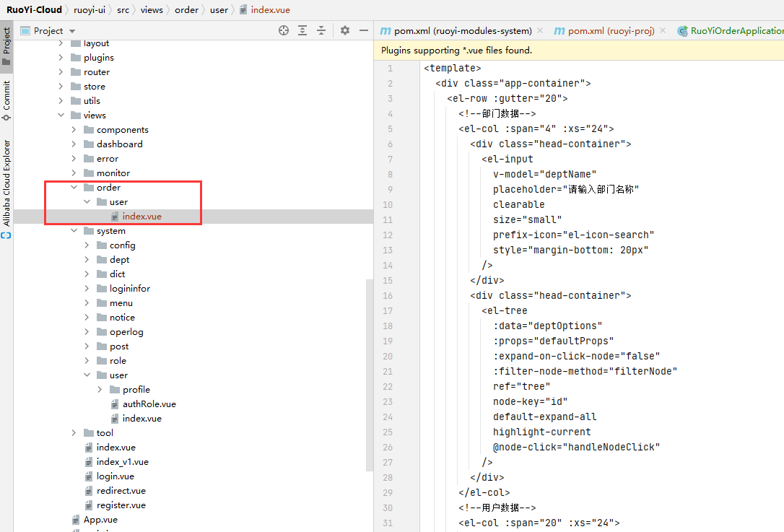
Task: Select the config folder
Action: point(123,245)
